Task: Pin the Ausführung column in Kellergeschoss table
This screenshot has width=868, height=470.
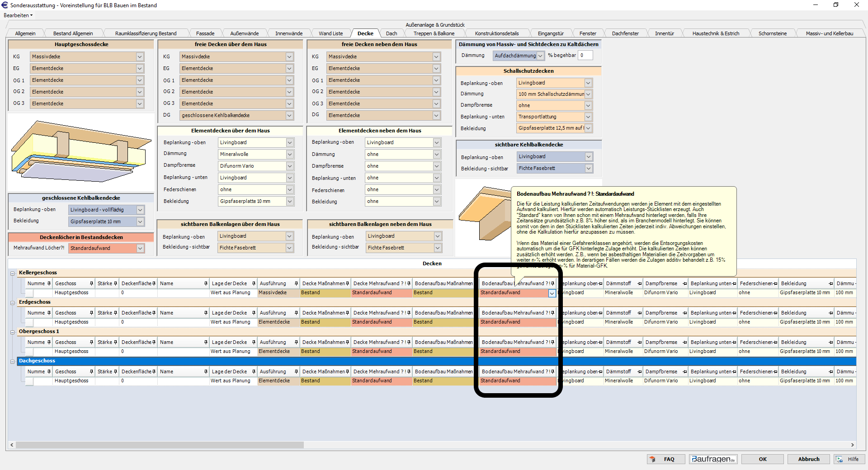Action: coord(296,284)
